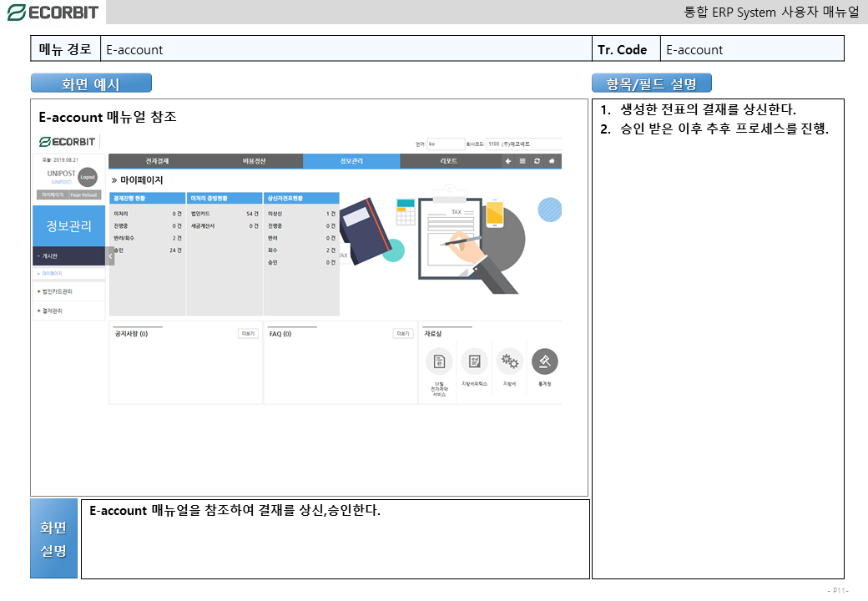Click the 결재진행 현황 panel header
868x601 pixels.
[x=147, y=198]
